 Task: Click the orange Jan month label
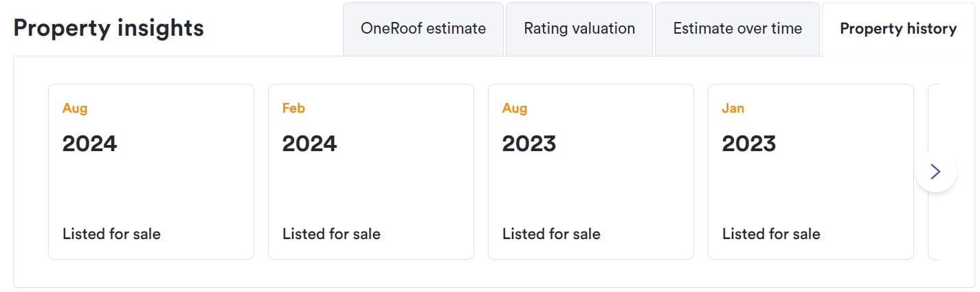coord(733,109)
